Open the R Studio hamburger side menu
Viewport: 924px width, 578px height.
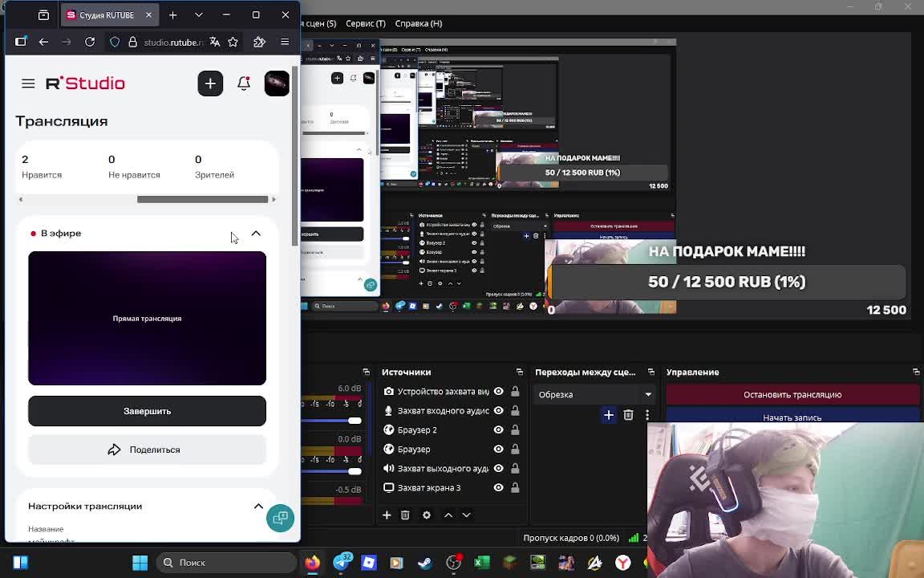click(x=28, y=83)
